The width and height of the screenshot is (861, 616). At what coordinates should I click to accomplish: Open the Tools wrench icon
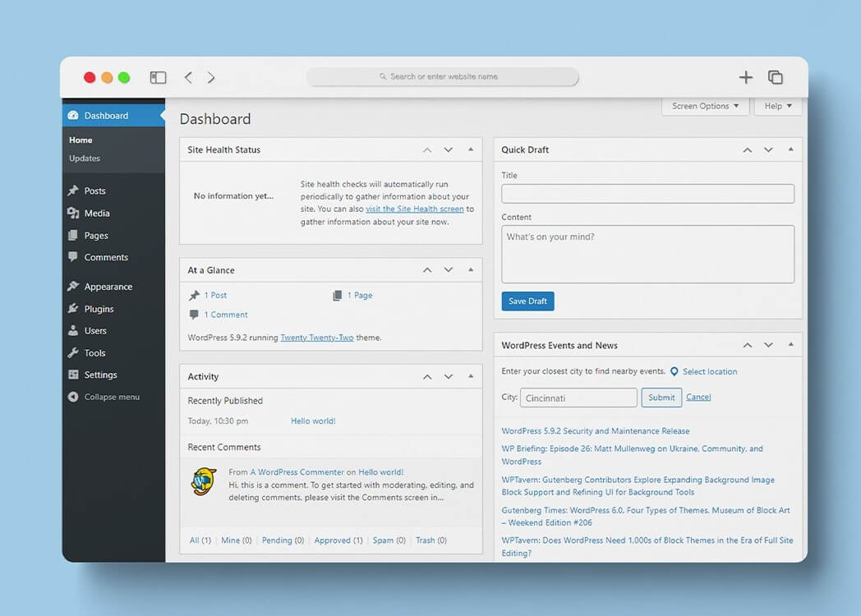(72, 352)
